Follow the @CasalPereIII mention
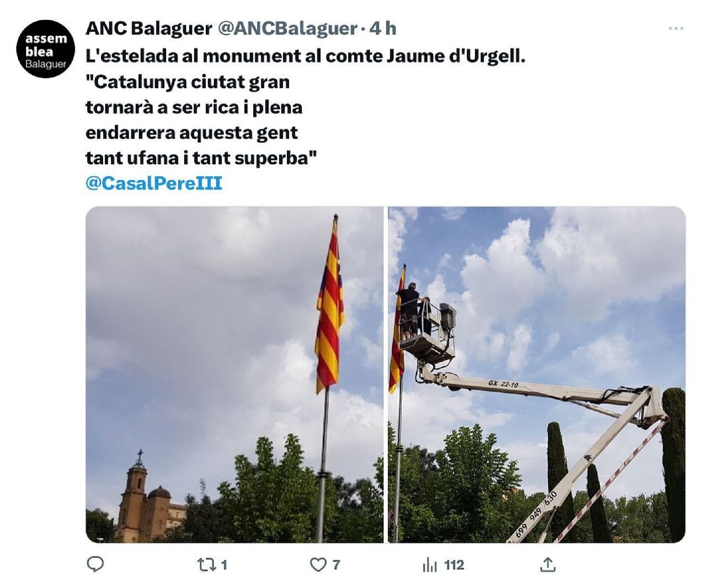The height and width of the screenshot is (588, 712). [154, 183]
